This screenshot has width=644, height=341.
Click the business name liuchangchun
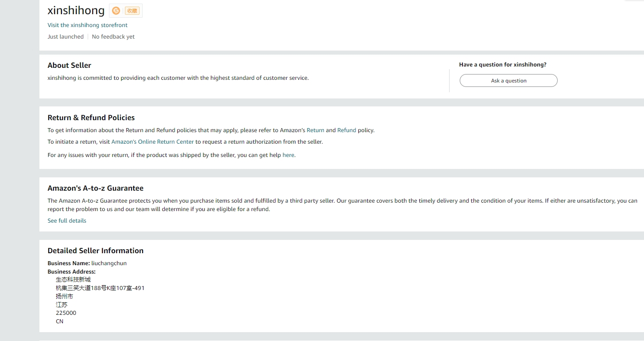[109, 263]
